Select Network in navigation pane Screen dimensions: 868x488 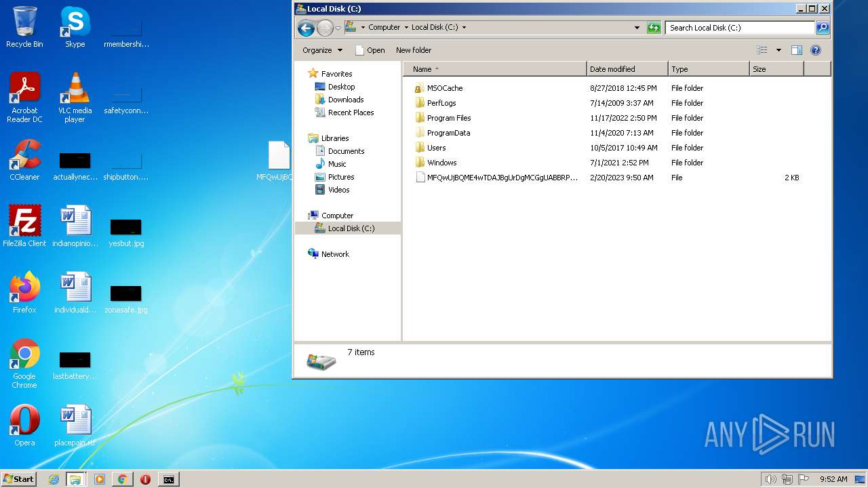point(328,254)
